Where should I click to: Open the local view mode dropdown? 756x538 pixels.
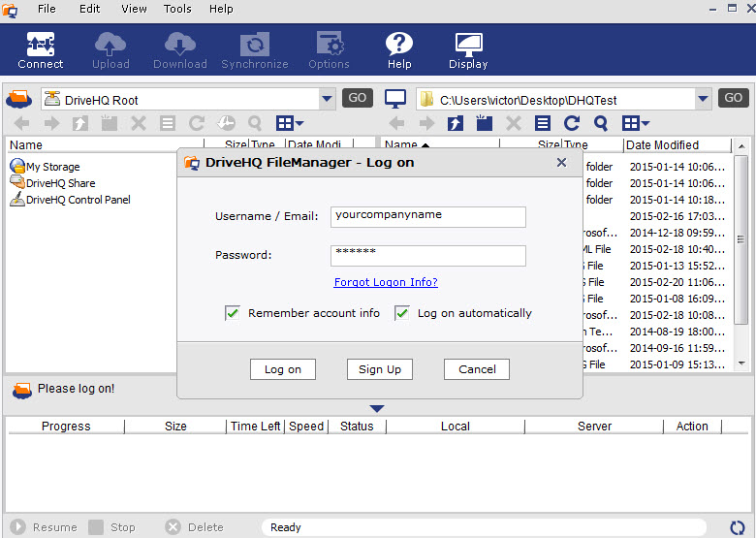pos(636,123)
